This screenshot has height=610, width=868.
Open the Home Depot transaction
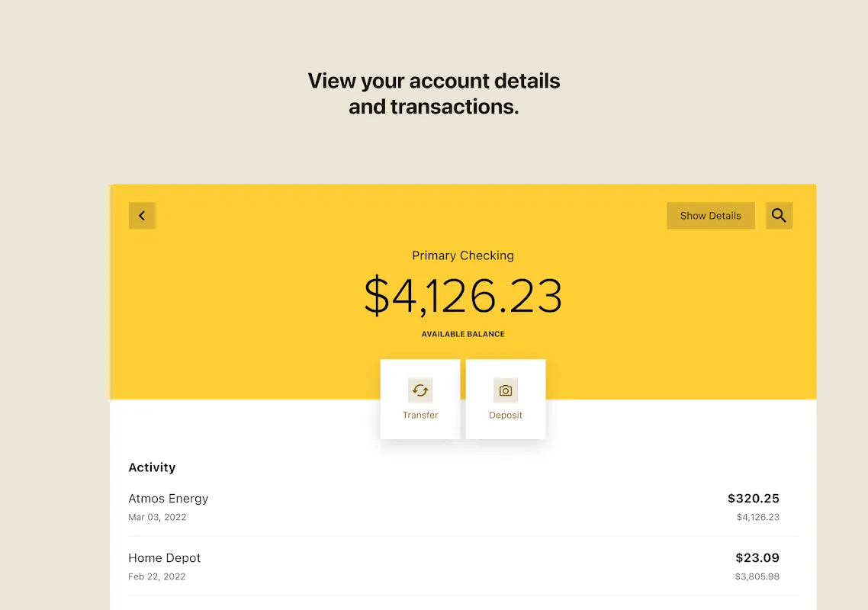click(165, 558)
